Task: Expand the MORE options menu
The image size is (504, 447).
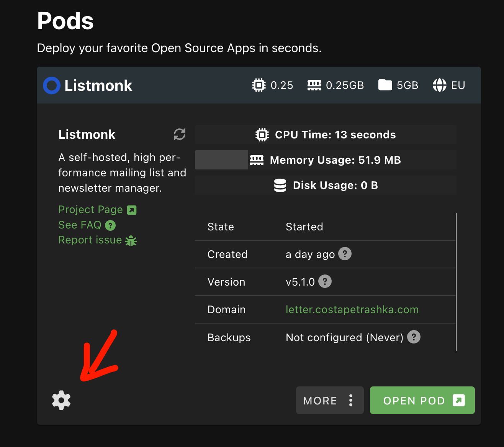Action: [329, 401]
